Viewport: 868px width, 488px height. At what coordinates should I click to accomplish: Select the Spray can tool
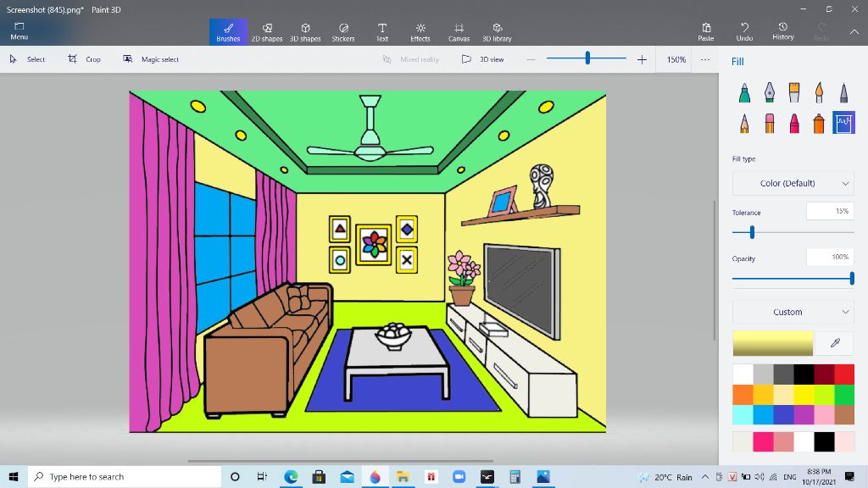(819, 123)
